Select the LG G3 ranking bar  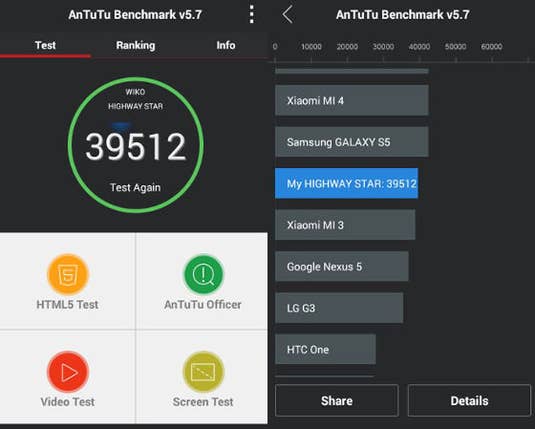tap(339, 308)
